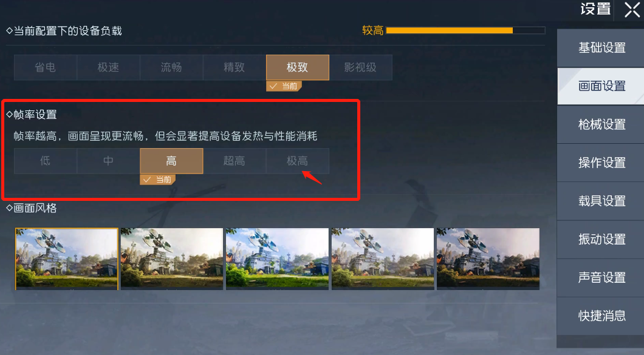
Task: Set frame rate to 极高
Action: [297, 161]
